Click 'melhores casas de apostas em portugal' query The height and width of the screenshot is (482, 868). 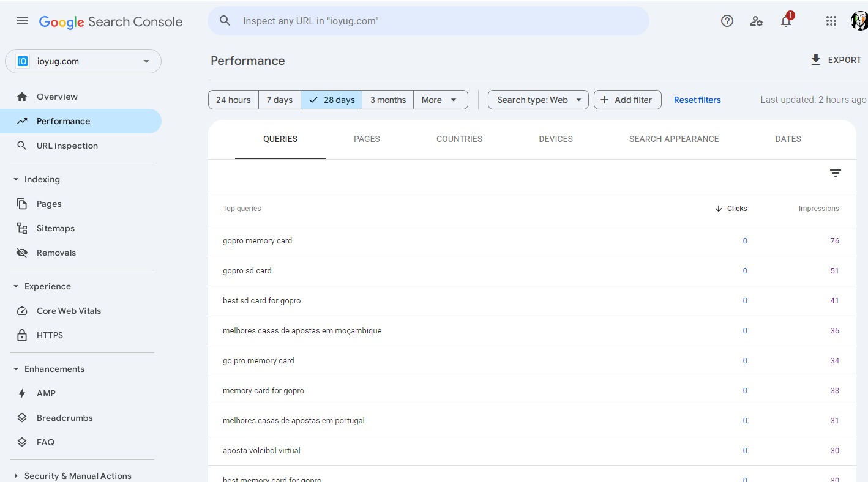pyautogui.click(x=293, y=421)
